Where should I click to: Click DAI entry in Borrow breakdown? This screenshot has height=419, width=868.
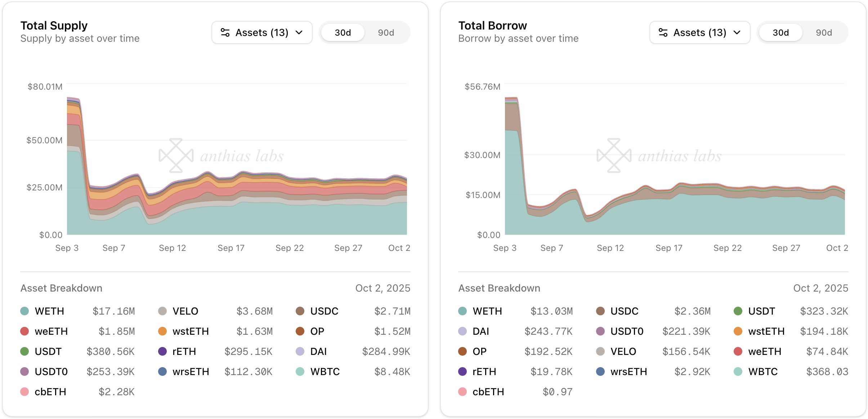(480, 331)
